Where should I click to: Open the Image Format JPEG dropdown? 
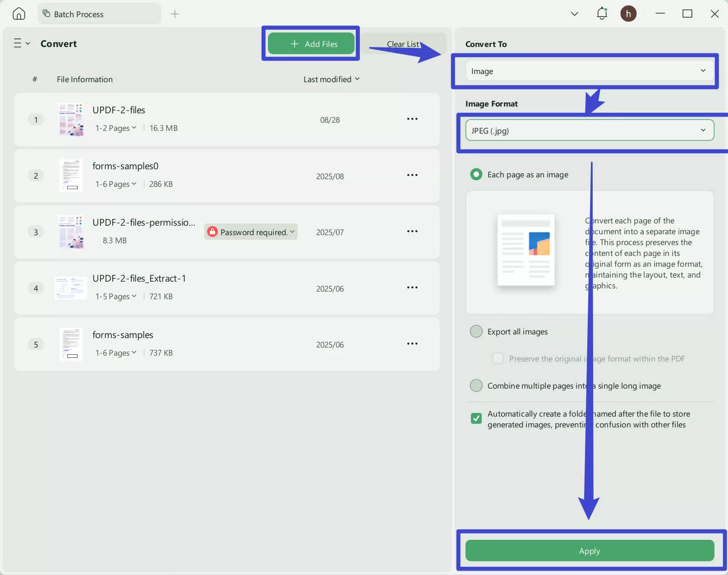click(x=589, y=131)
